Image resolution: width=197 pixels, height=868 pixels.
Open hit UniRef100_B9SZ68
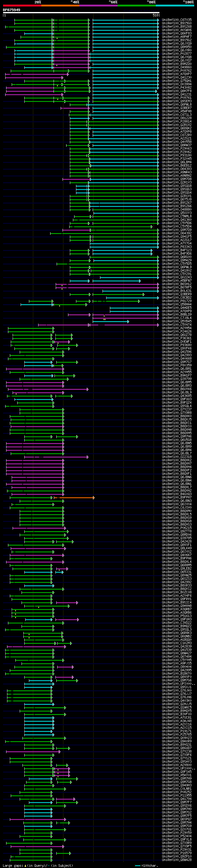[x=177, y=26]
